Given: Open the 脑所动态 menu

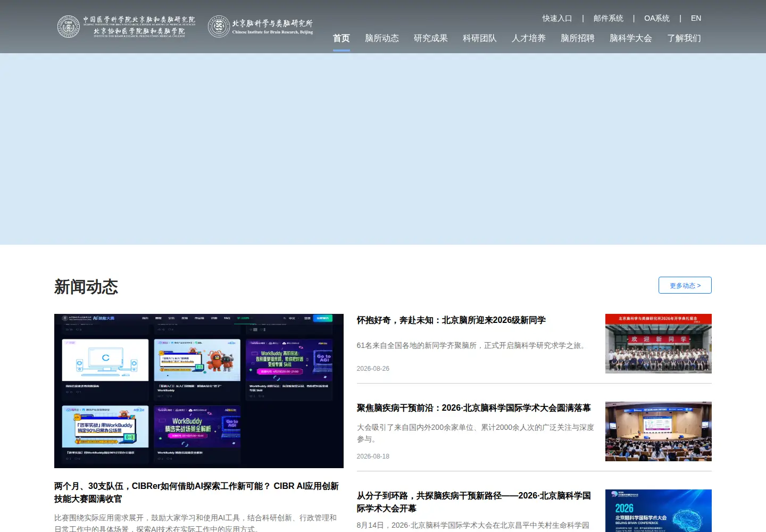Looking at the screenshot, I should 382,38.
